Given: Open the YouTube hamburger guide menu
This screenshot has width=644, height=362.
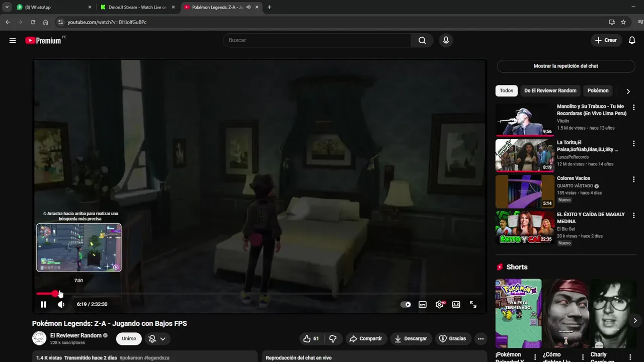Looking at the screenshot, I should 13,40.
